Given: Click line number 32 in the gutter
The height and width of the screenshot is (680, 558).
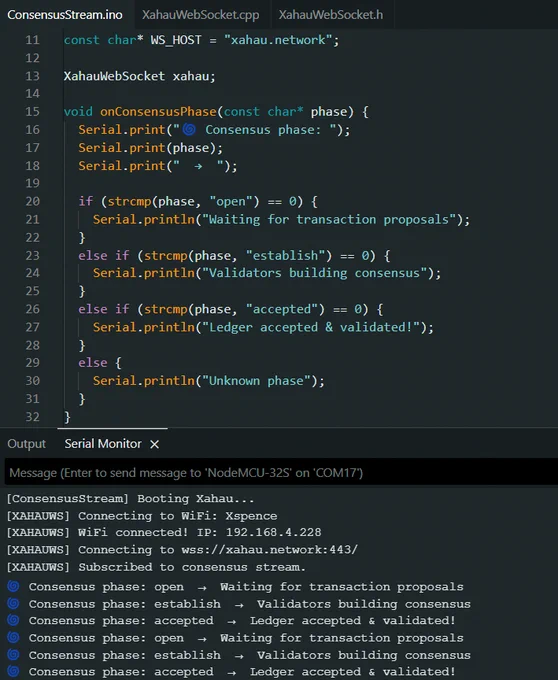Looking at the screenshot, I should pos(33,417).
